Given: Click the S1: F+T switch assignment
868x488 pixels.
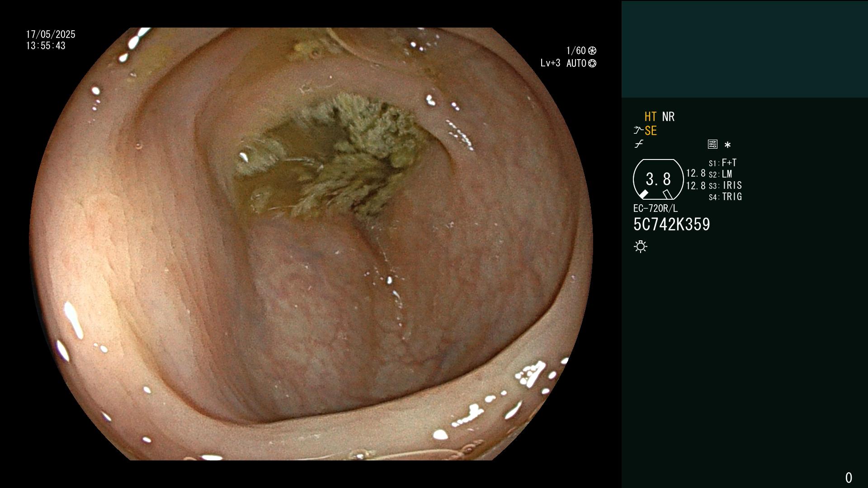Looking at the screenshot, I should [722, 163].
